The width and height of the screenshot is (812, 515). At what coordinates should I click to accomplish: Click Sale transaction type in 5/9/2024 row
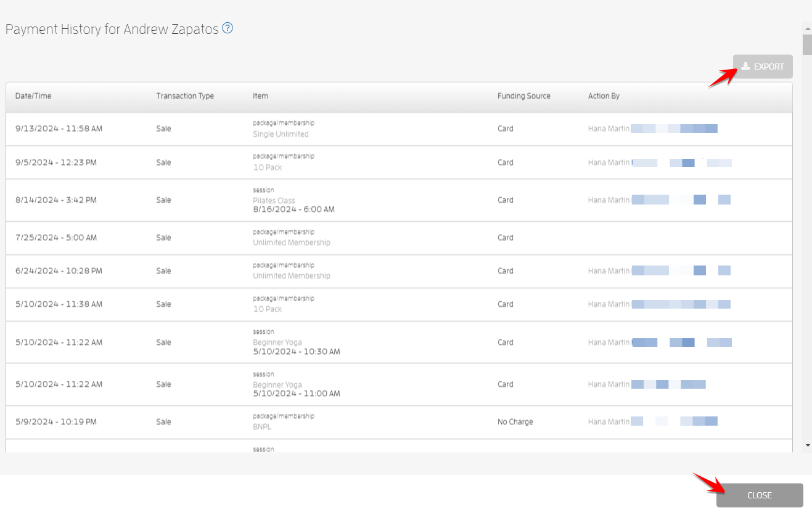[163, 422]
